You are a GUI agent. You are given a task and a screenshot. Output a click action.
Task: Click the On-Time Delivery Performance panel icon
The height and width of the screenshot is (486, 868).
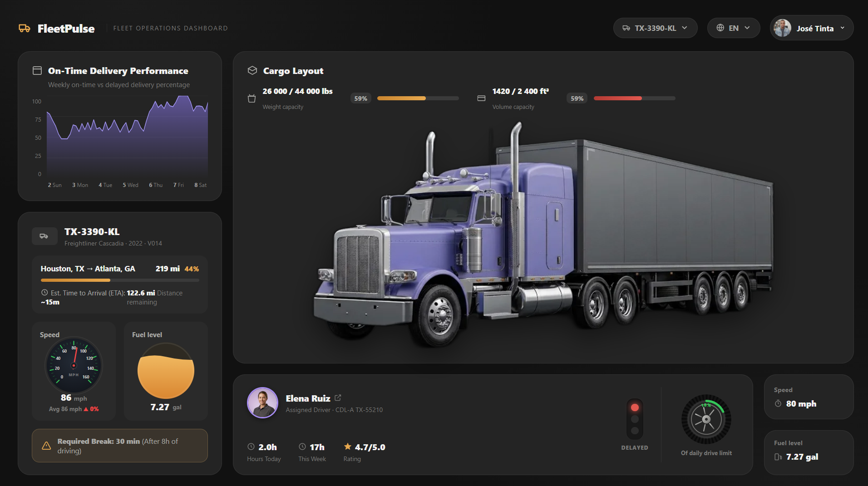click(x=37, y=71)
